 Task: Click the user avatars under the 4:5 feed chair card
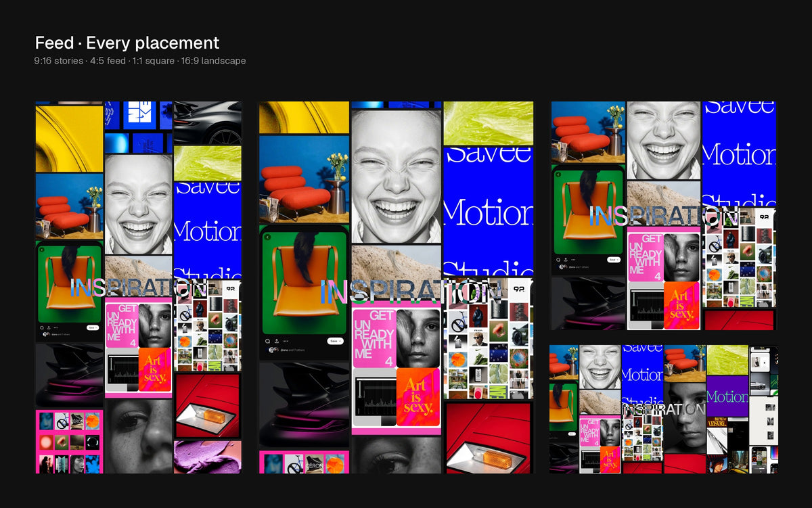(x=273, y=350)
